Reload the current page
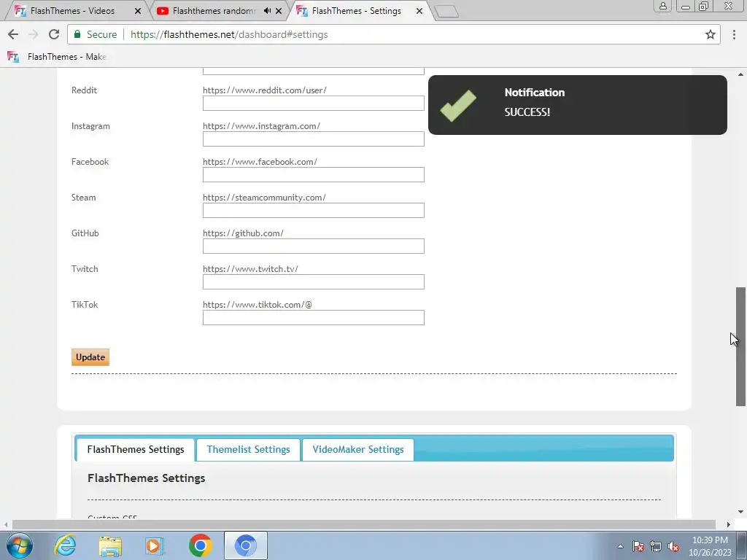The width and height of the screenshot is (747, 560). tap(54, 34)
